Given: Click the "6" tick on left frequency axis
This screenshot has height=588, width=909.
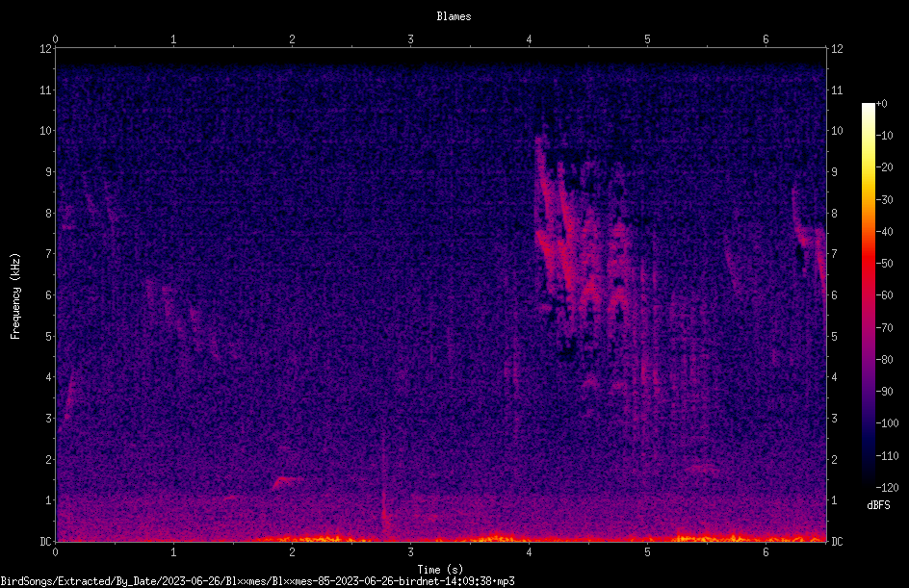Looking at the screenshot, I should pyautogui.click(x=49, y=294).
